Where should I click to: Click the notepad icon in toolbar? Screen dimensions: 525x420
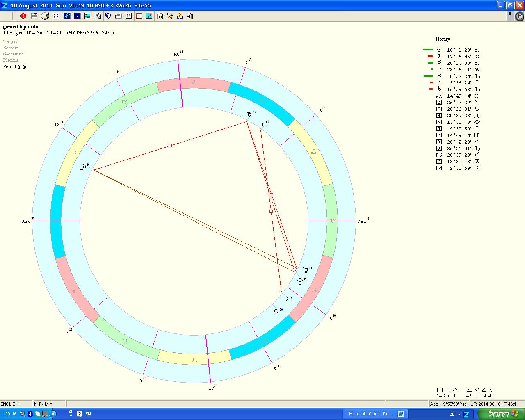160,16
